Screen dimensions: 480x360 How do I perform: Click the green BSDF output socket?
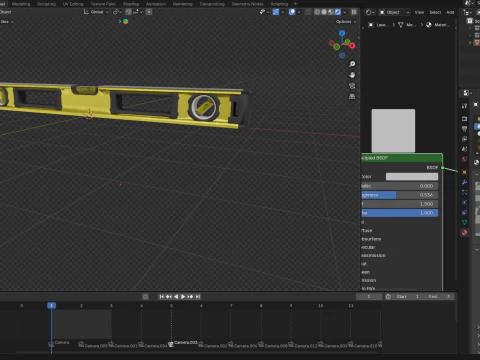click(443, 168)
